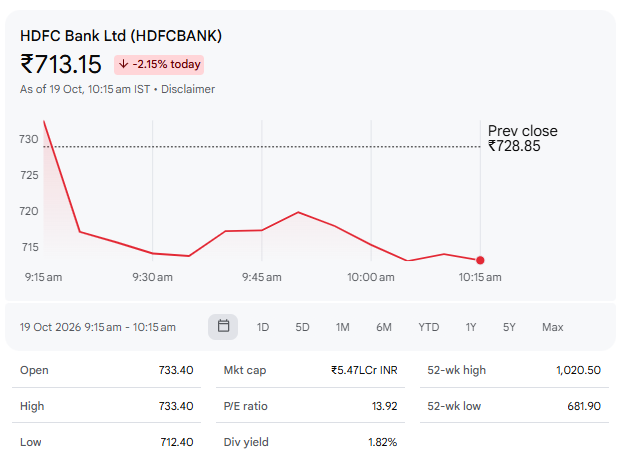Image resolution: width=625 pixels, height=460 pixels.
Task: Click the Mkt cap value ₹5.47LCr INR
Action: 364,370
